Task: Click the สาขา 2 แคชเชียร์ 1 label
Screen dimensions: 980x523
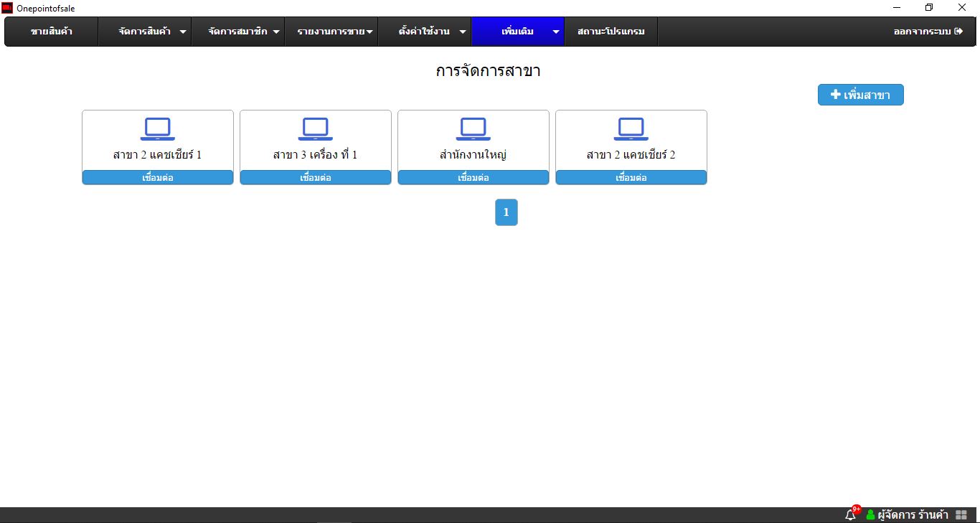Action: click(158, 155)
